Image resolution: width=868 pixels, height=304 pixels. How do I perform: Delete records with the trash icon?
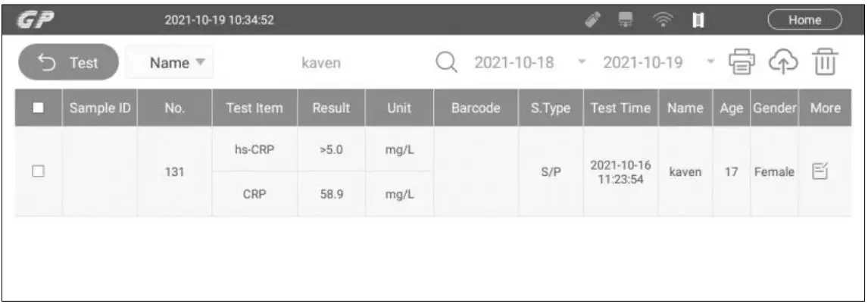click(827, 63)
